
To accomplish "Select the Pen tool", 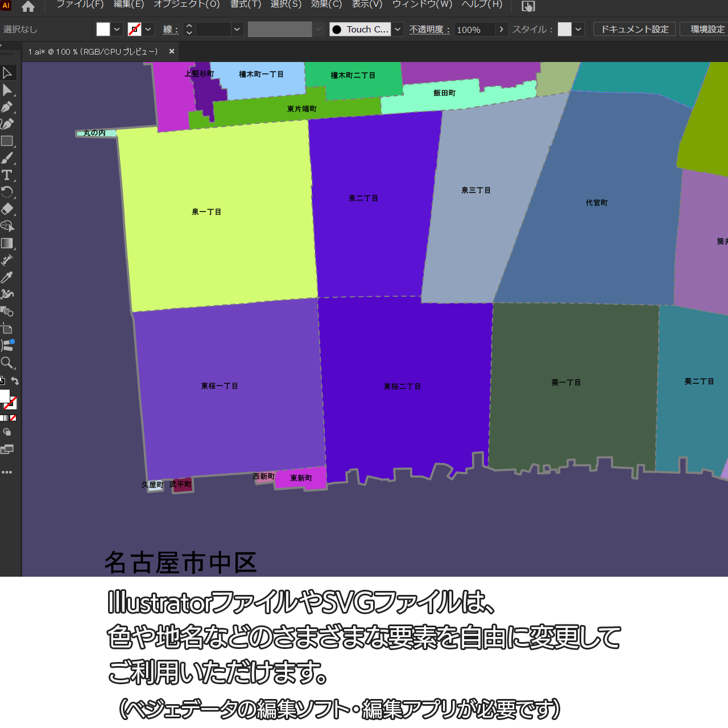I will coord(7,107).
